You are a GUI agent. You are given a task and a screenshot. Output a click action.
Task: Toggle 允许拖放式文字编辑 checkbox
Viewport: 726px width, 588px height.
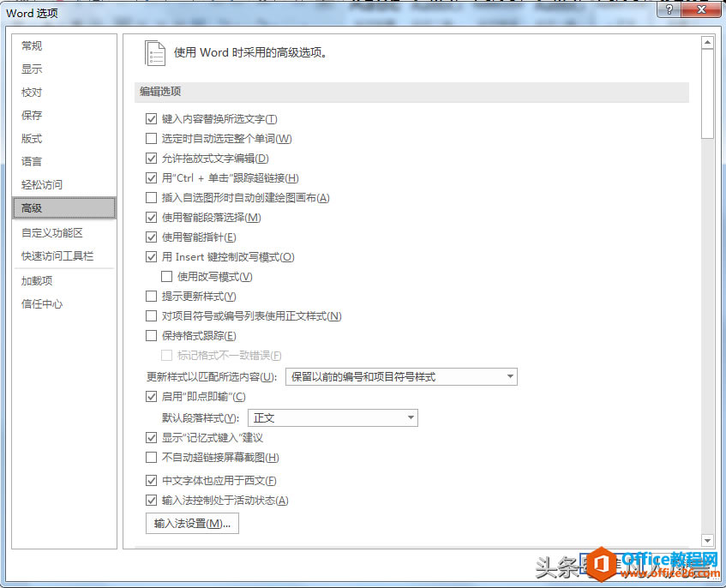(x=151, y=159)
